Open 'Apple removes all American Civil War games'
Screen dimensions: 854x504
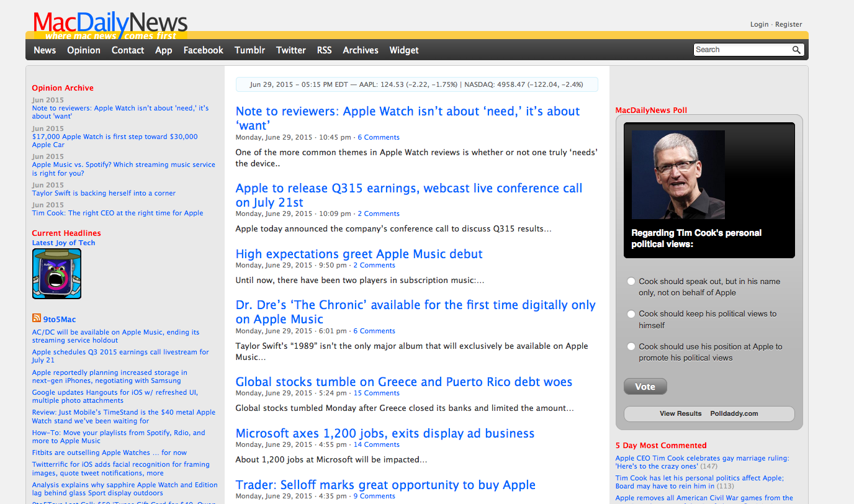pos(704,498)
